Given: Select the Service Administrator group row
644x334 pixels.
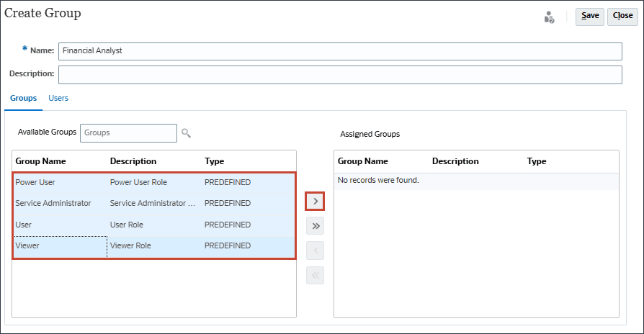Looking at the screenshot, I should (x=53, y=203).
